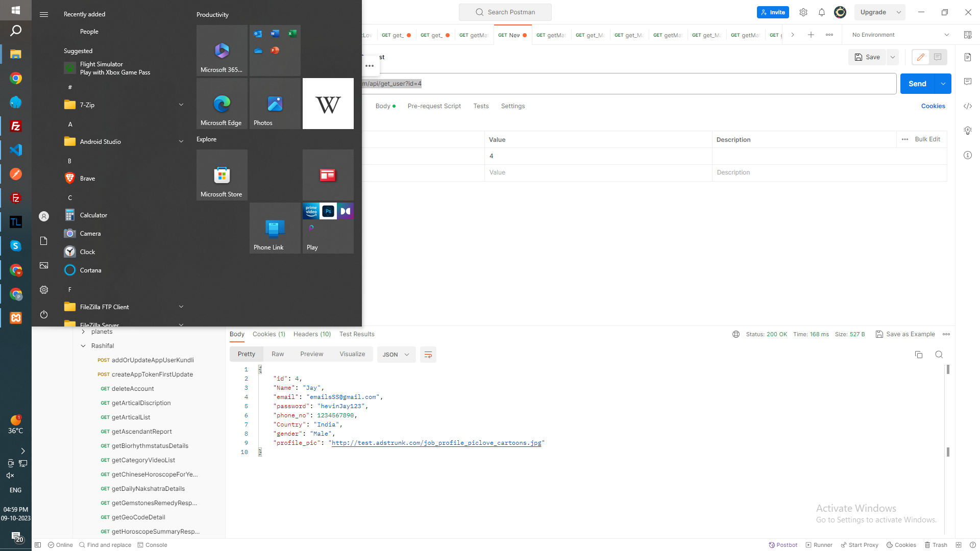Toggle the wrap lines icon in response

coord(428,355)
